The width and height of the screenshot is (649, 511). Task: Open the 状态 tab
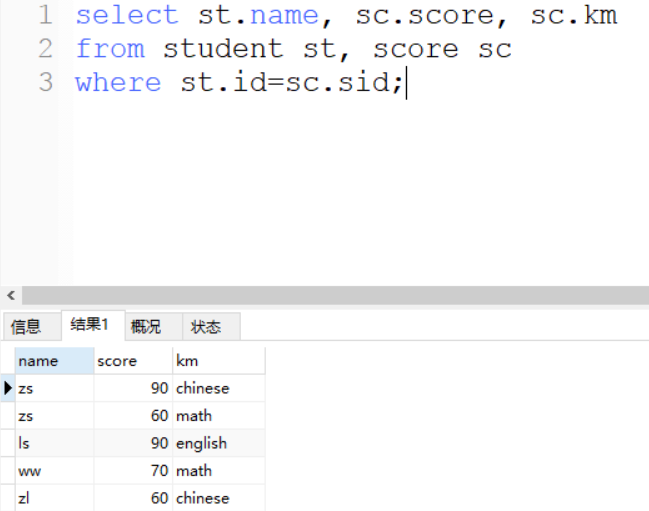[x=211, y=327]
